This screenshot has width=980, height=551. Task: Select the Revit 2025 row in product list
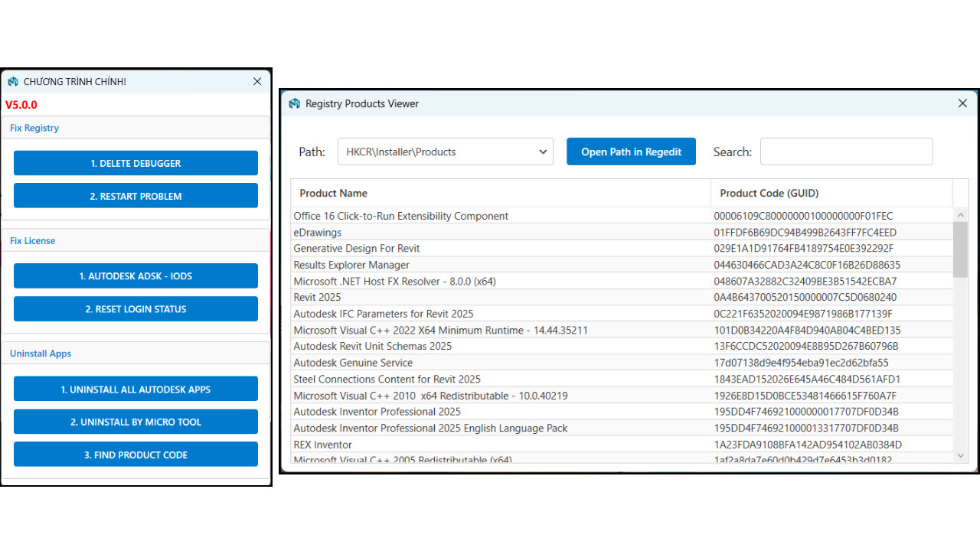(622, 297)
